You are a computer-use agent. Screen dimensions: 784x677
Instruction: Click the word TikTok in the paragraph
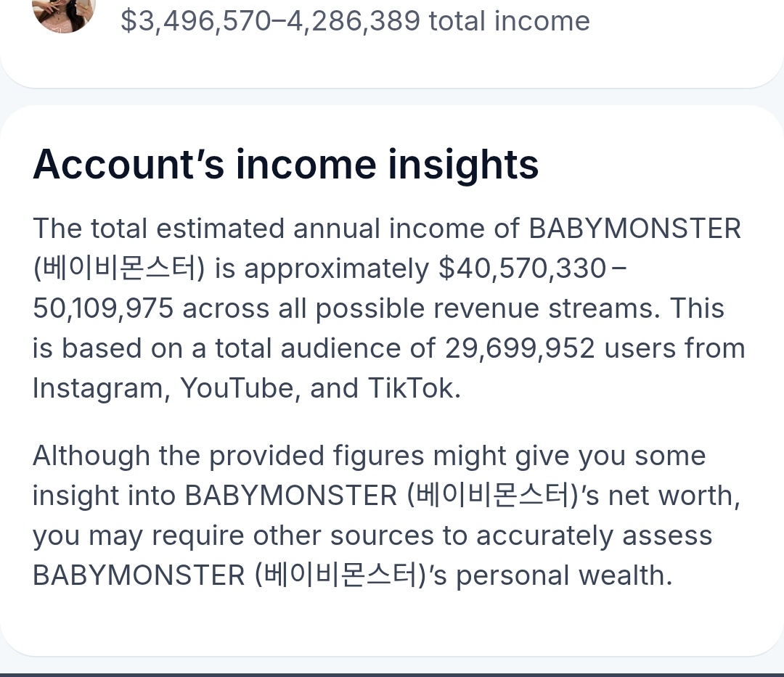pyautogui.click(x=413, y=388)
